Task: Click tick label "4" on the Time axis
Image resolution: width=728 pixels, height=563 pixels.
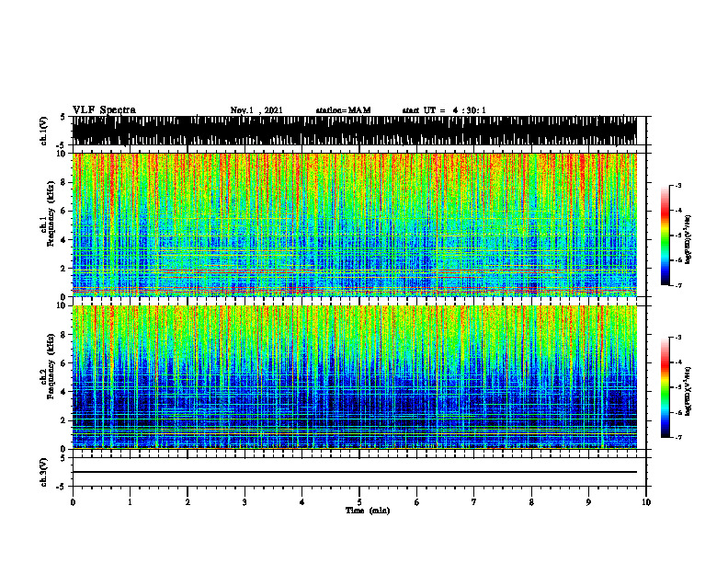Action: pos(301,502)
